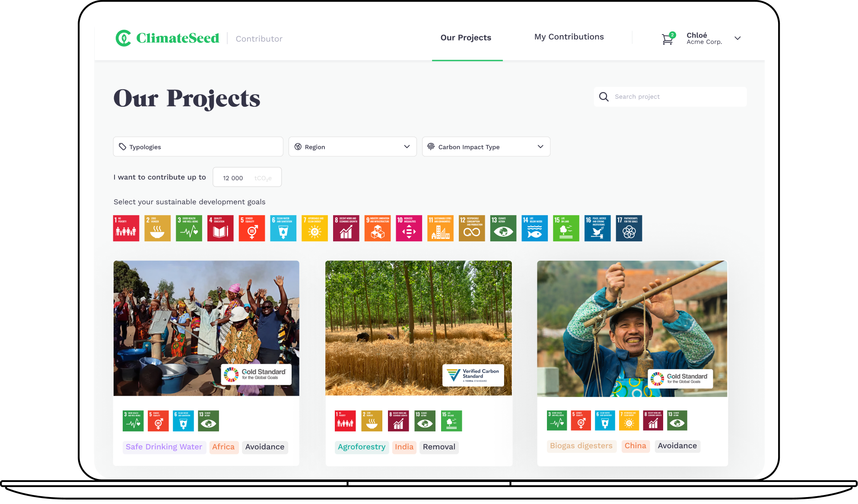This screenshot has width=858, height=504.
Task: Choose SDG 5 Gender Equality tile
Action: pos(252,228)
